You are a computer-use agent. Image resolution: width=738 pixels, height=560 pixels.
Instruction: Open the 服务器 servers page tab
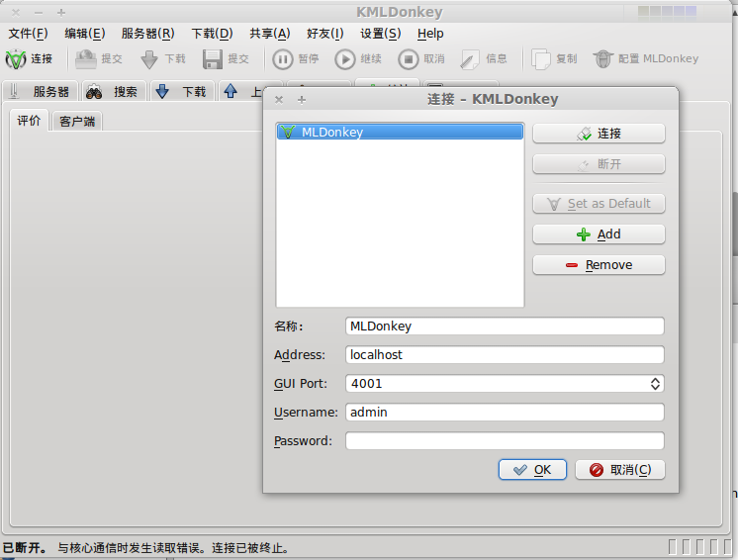[x=40, y=91]
